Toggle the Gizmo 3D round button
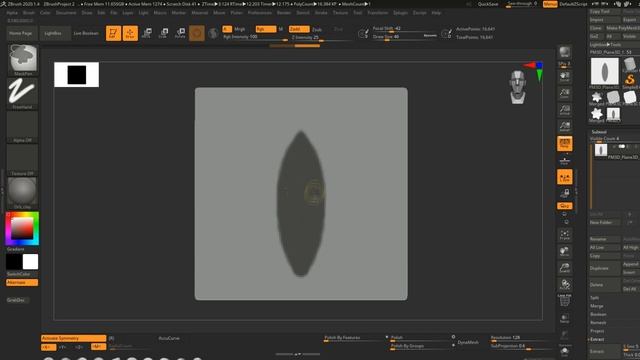The width and height of the screenshot is (640, 360). tap(197, 33)
